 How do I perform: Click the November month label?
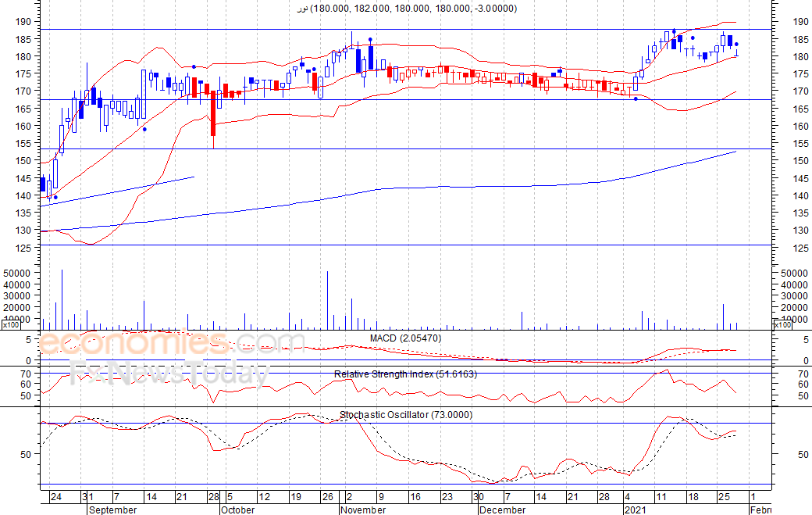364,510
